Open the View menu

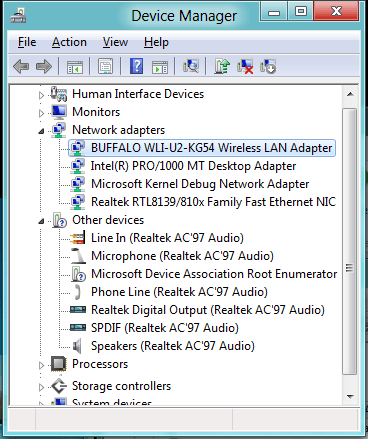pos(115,42)
